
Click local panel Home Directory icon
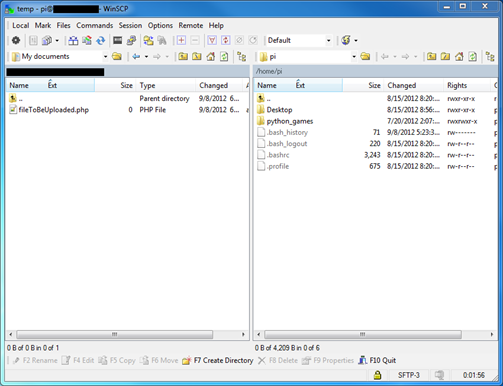point(210,56)
